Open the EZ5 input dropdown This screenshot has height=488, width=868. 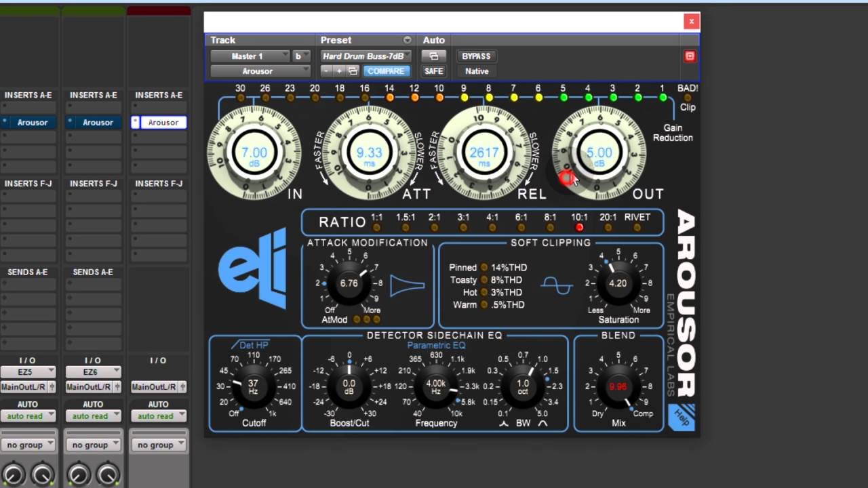pos(28,372)
